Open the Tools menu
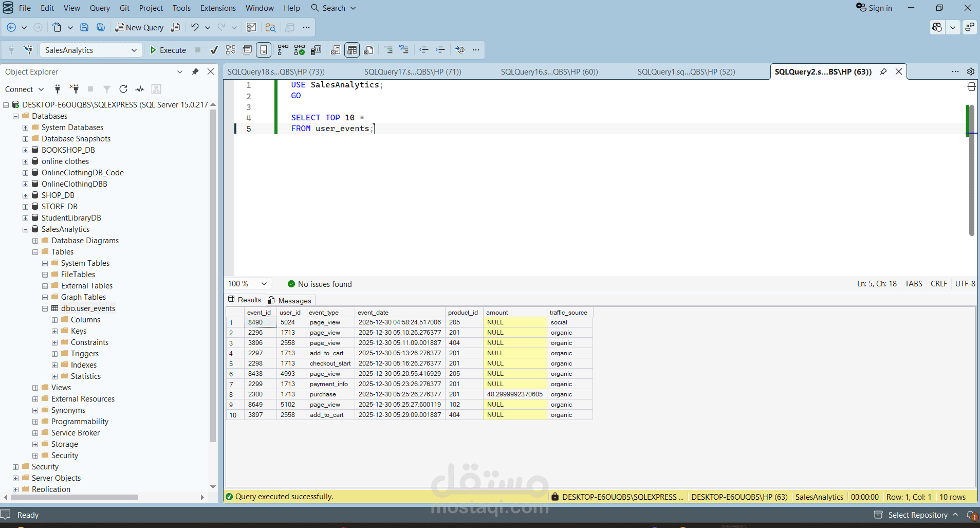Viewport: 980px width, 528px height. (x=181, y=8)
